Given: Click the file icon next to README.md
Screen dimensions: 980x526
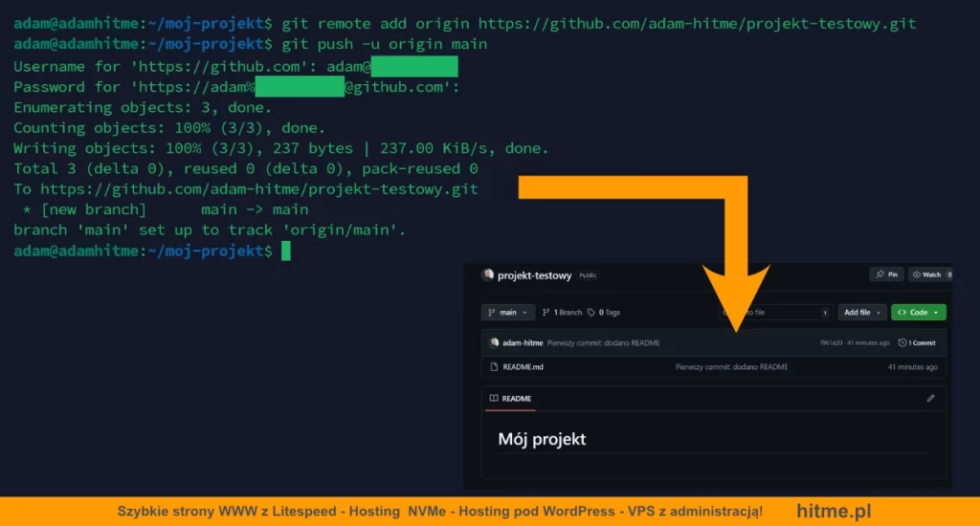Looking at the screenshot, I should [494, 366].
